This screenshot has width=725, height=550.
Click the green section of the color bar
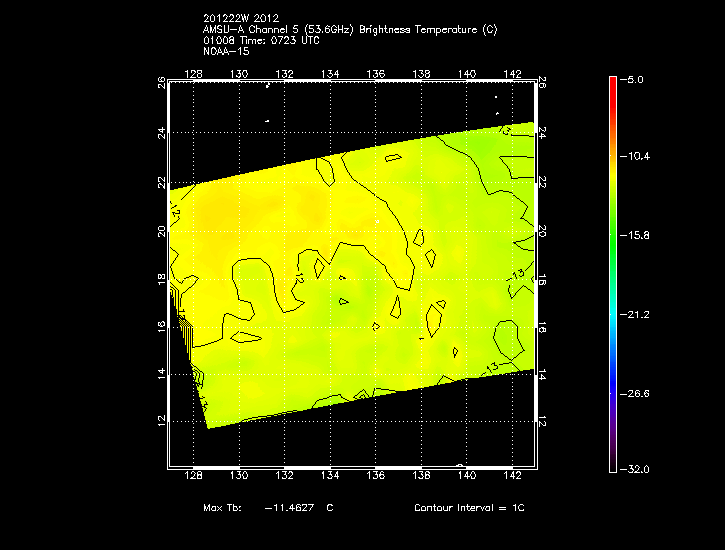612,235
